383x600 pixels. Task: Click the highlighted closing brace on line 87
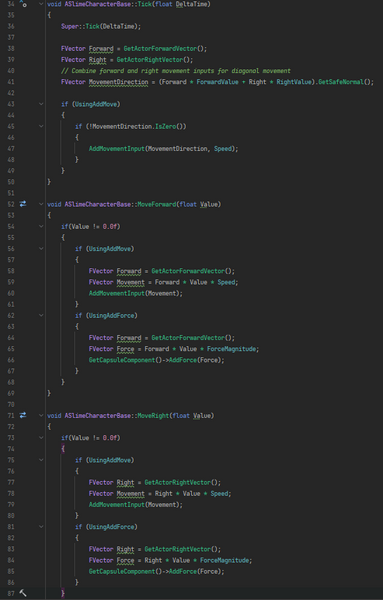click(x=63, y=593)
